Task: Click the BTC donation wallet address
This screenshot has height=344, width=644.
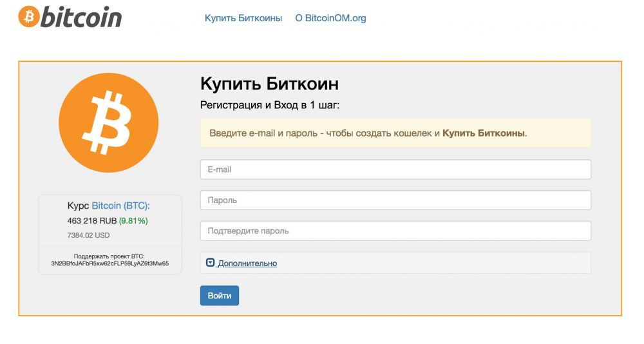Action: tap(110, 263)
